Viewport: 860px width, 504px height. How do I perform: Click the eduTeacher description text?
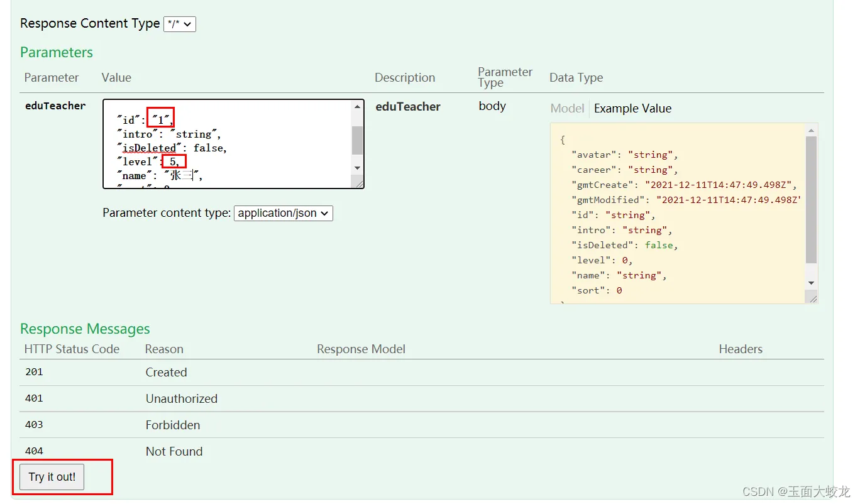point(408,107)
